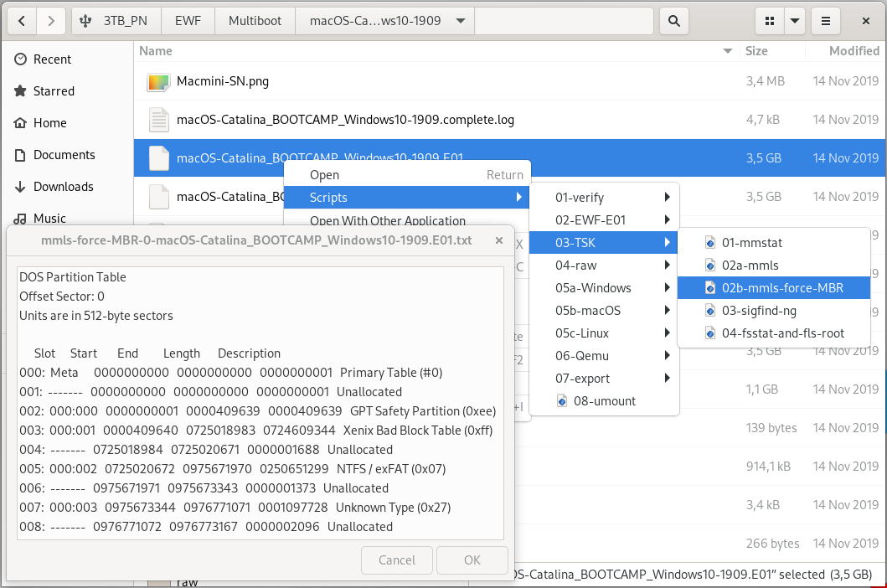Select the 3TB_PN path segment
Screen dimensions: 887x588
(116, 21)
